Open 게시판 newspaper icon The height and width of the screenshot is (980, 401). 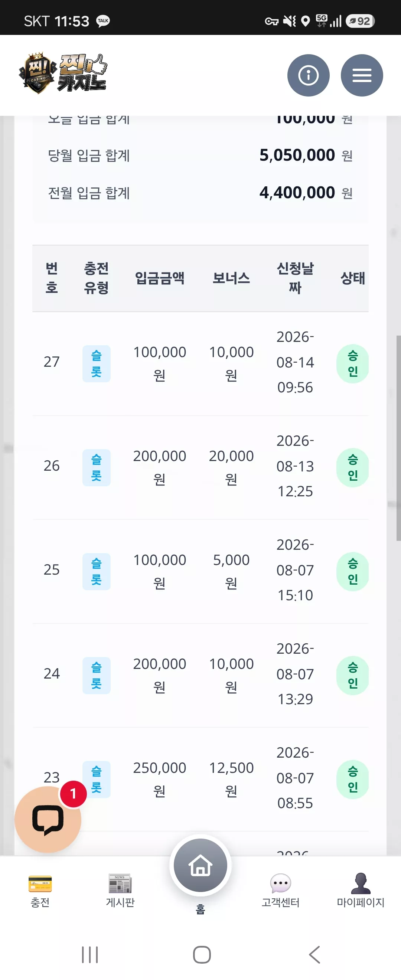pyautogui.click(x=120, y=883)
